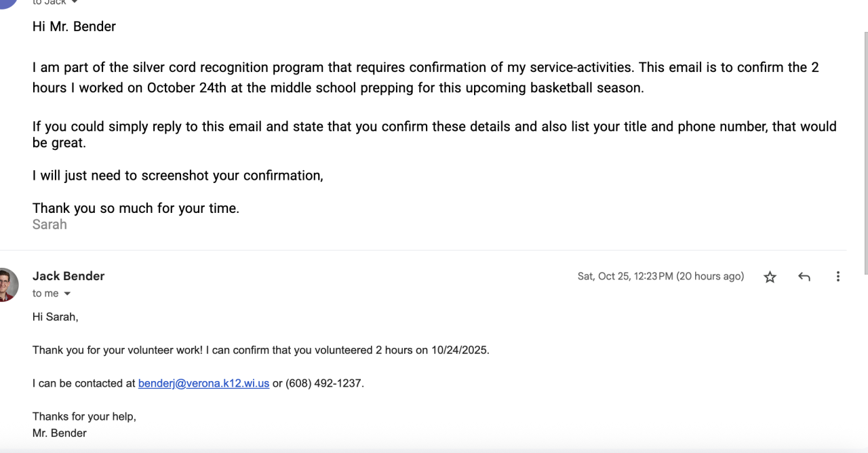Click the gray "Sarah" signature text

50,224
